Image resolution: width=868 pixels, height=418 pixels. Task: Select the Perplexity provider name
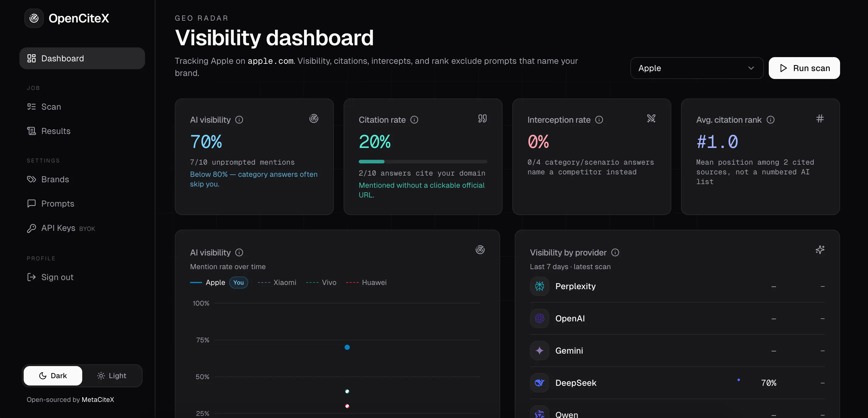[x=575, y=286]
